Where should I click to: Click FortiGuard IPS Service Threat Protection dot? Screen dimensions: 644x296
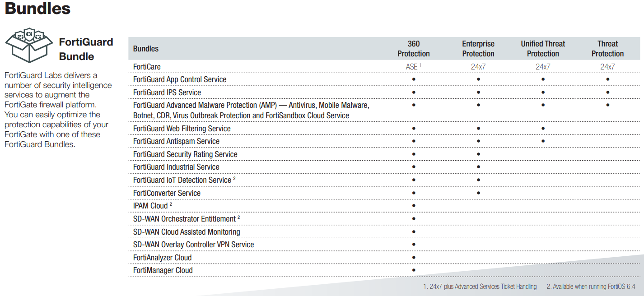tap(608, 92)
